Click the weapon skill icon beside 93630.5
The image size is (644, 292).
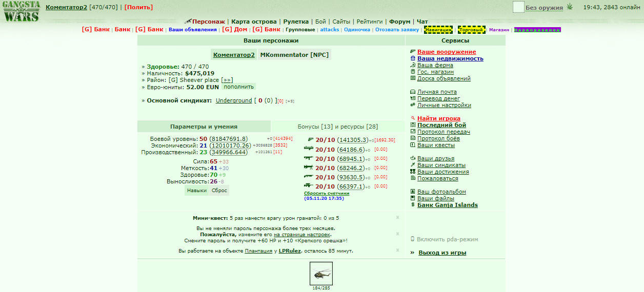[309, 177]
